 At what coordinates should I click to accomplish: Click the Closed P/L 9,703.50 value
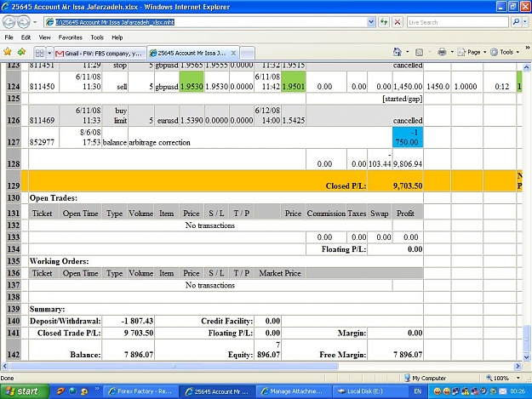408,185
